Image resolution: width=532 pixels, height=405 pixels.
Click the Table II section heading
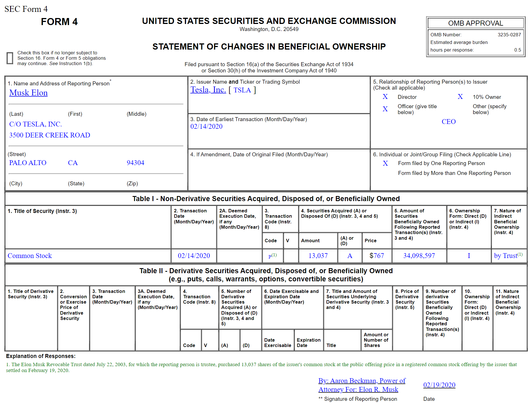pos(266,275)
